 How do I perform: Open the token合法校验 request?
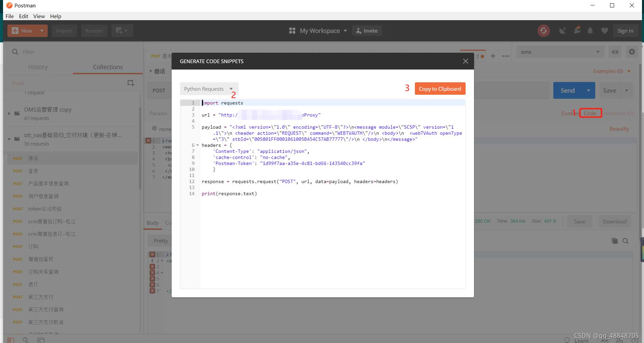(73, 209)
